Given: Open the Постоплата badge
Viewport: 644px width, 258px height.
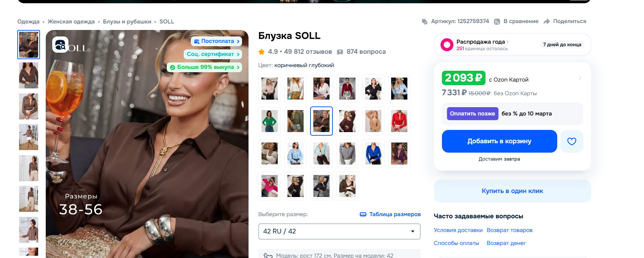Looking at the screenshot, I should [x=216, y=41].
